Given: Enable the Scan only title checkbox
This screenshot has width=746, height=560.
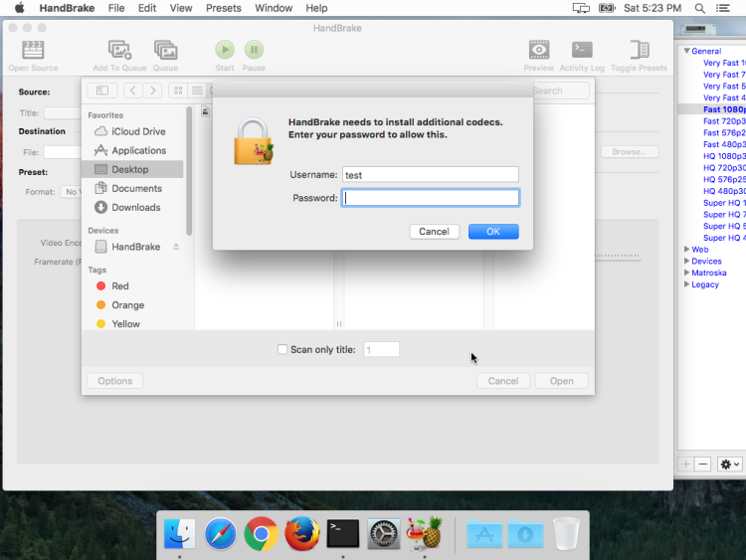Looking at the screenshot, I should [x=282, y=349].
